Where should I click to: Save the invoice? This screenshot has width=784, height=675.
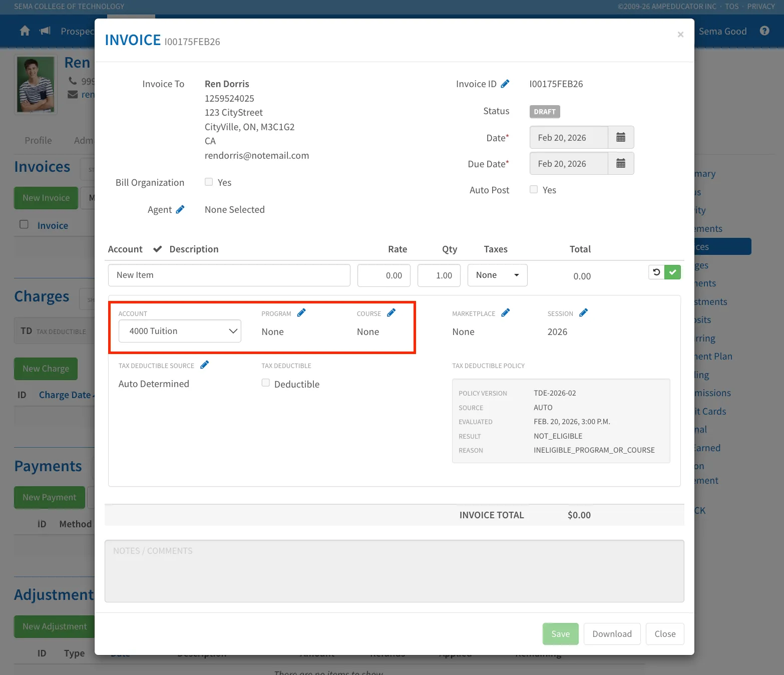coord(561,634)
